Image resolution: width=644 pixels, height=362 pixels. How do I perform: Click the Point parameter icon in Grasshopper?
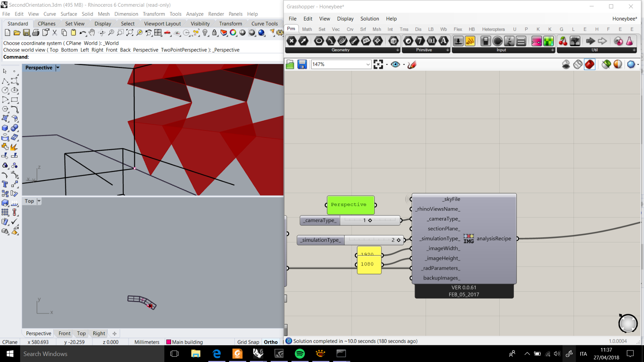(x=292, y=41)
